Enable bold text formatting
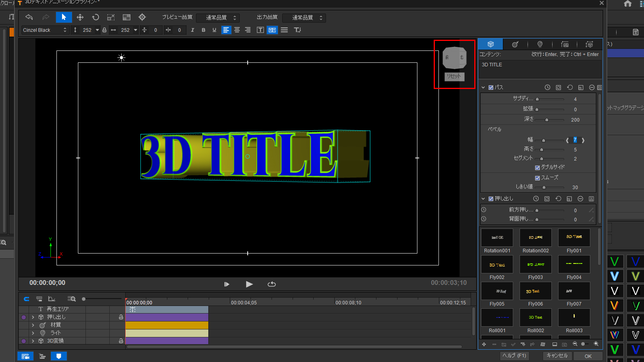The image size is (644, 362). pyautogui.click(x=203, y=30)
